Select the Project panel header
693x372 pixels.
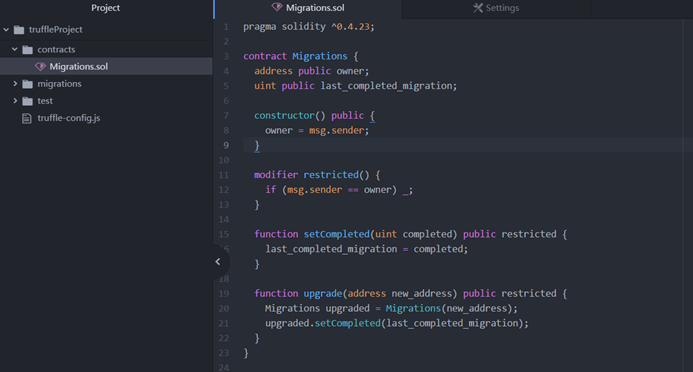coord(106,8)
